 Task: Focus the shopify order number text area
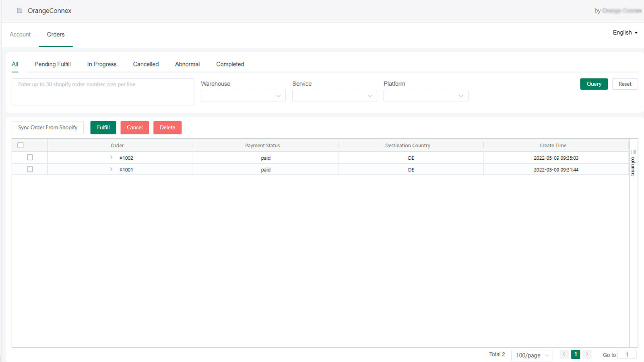pyautogui.click(x=103, y=92)
